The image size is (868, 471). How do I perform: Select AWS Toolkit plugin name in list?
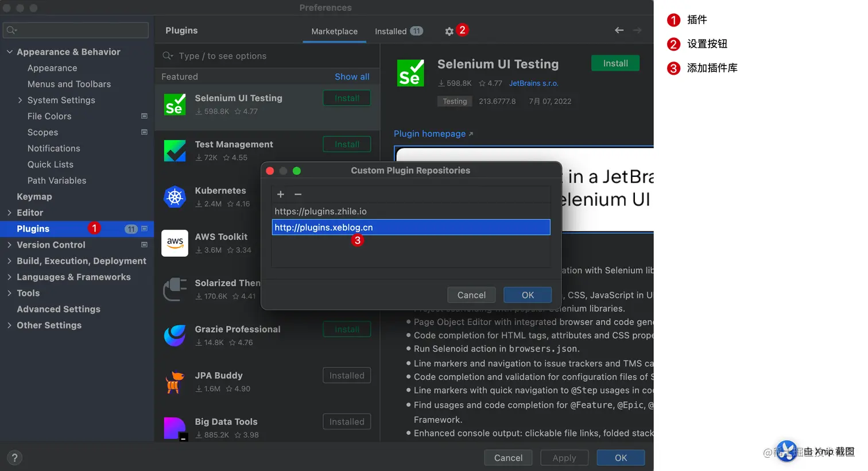(x=221, y=237)
